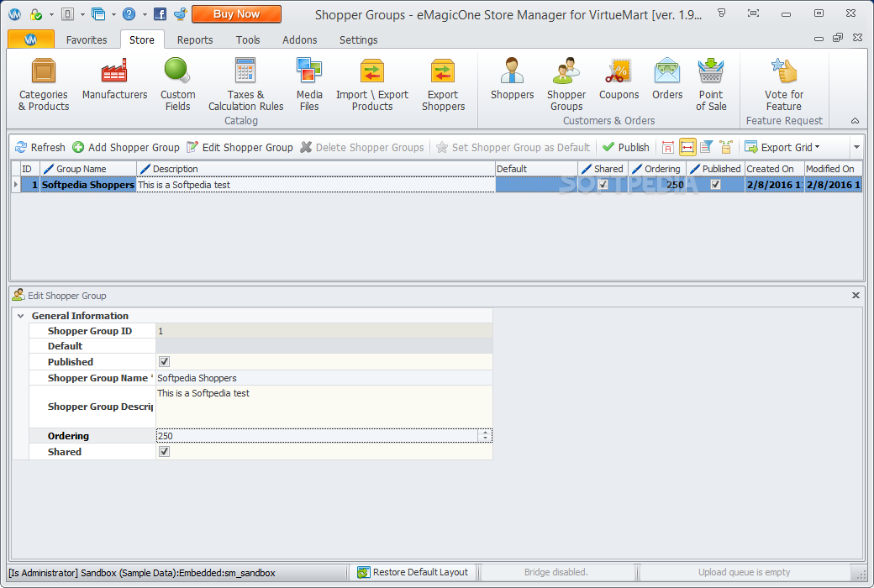The height and width of the screenshot is (588, 874).
Task: Click the Shopper Group Description text area
Action: tap(324, 407)
